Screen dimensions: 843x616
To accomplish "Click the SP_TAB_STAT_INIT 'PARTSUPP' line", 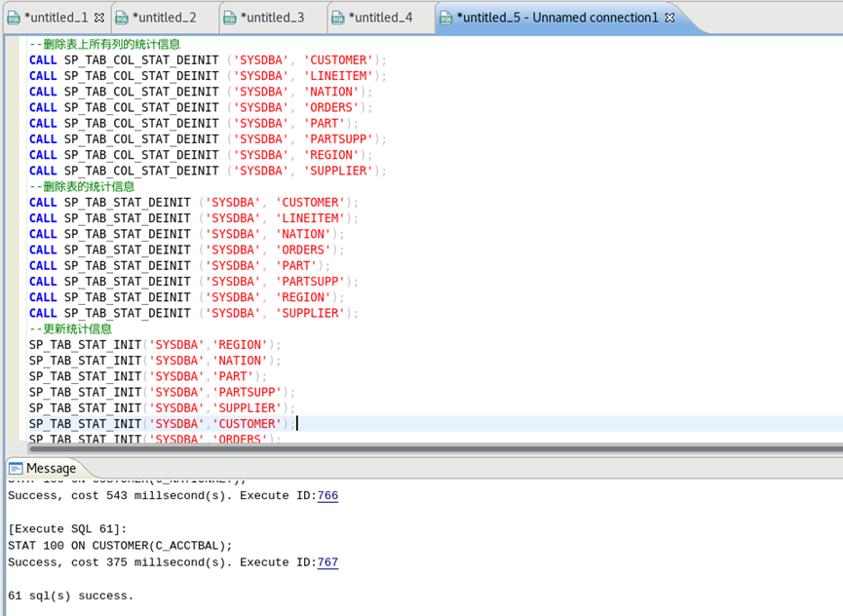I will pyautogui.click(x=162, y=393).
